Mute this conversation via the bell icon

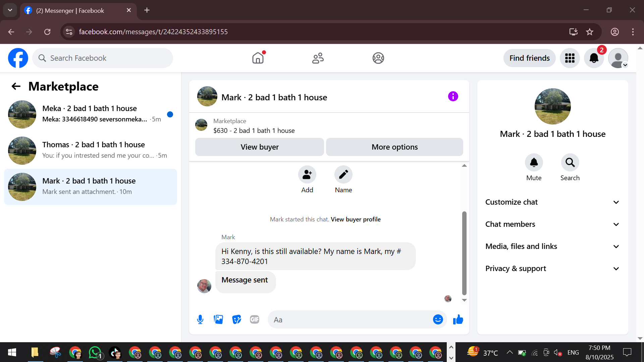tap(534, 163)
